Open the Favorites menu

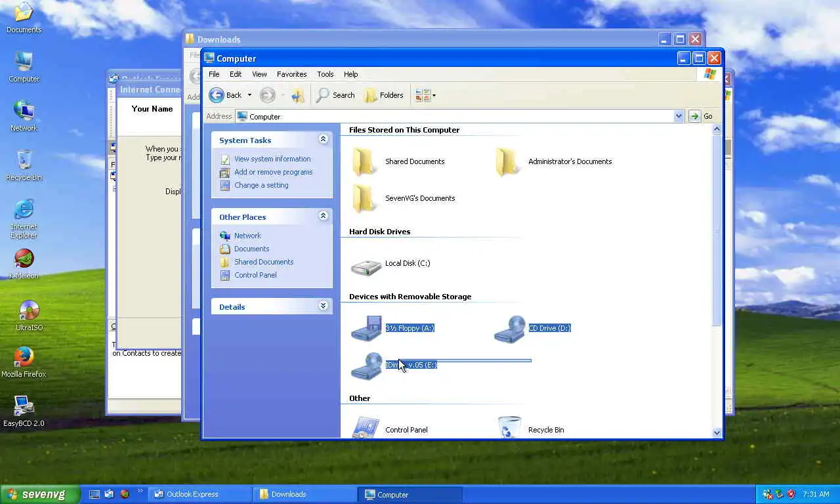291,74
